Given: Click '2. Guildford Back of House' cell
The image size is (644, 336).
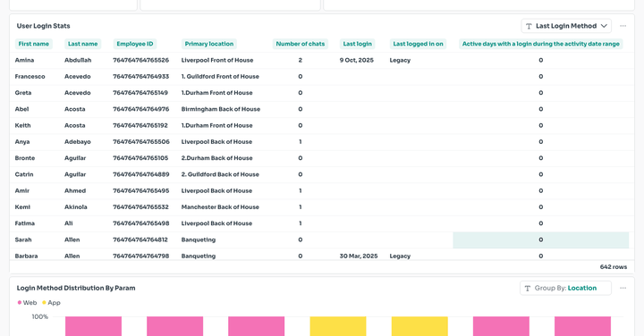Looking at the screenshot, I should pos(220,174).
